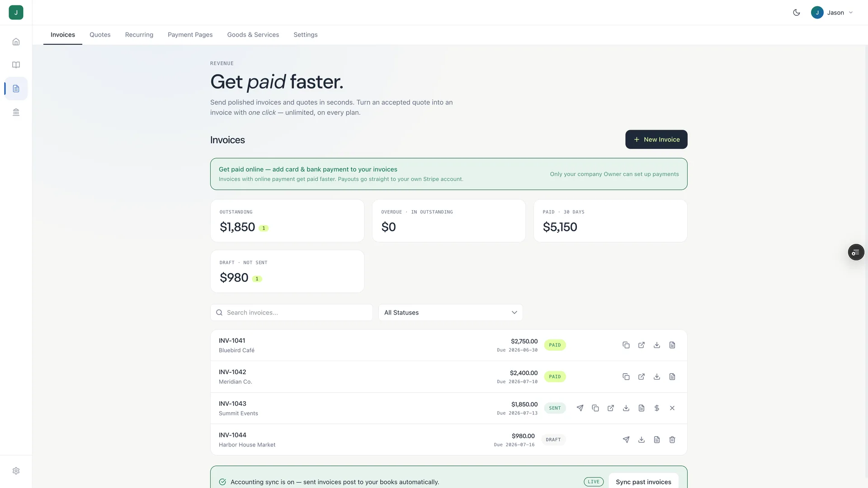The height and width of the screenshot is (488, 868).
Task: Open INV-1042 in external view
Action: click(x=642, y=377)
